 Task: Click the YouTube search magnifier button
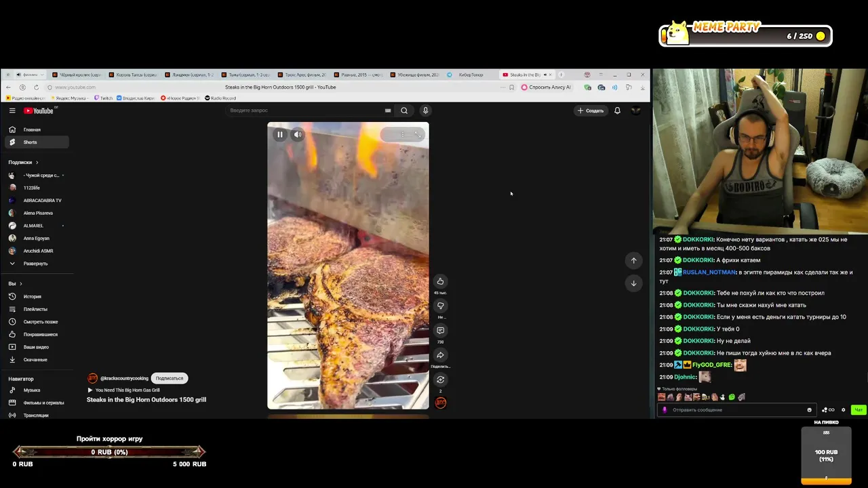tap(404, 110)
